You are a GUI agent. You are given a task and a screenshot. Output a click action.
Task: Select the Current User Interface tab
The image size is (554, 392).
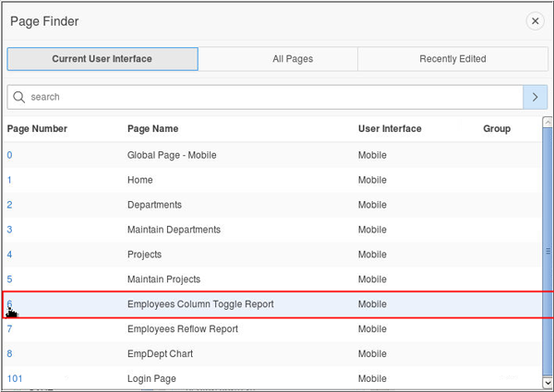click(x=102, y=59)
